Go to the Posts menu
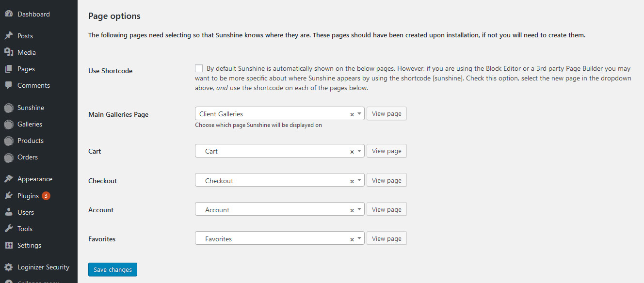Screen dimensions: 644x283 point(25,36)
